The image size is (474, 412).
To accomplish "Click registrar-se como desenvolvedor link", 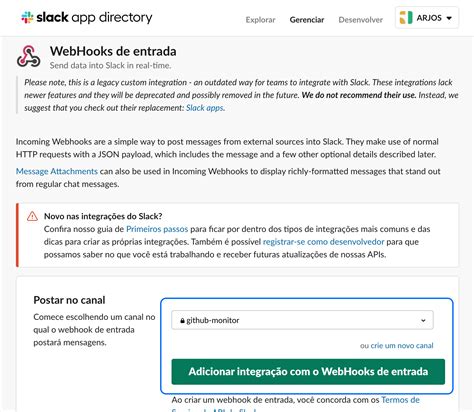I will point(323,242).
